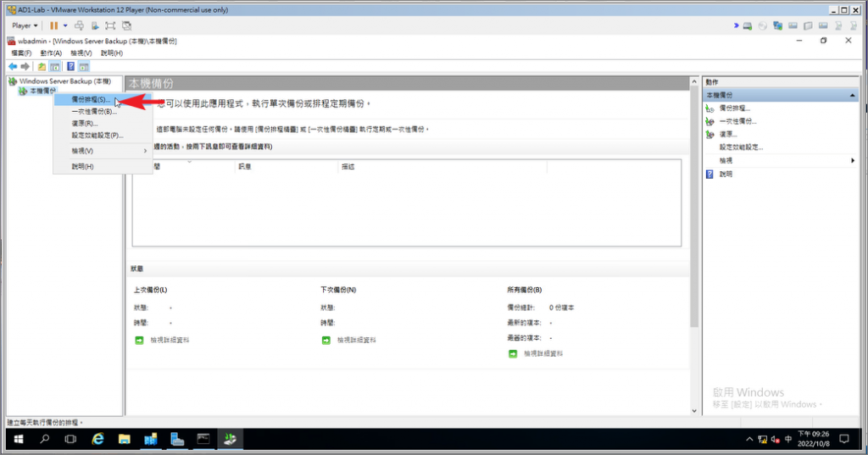Click 設定效能設定... in the Actions pane
The height and width of the screenshot is (455, 868).
point(741,147)
